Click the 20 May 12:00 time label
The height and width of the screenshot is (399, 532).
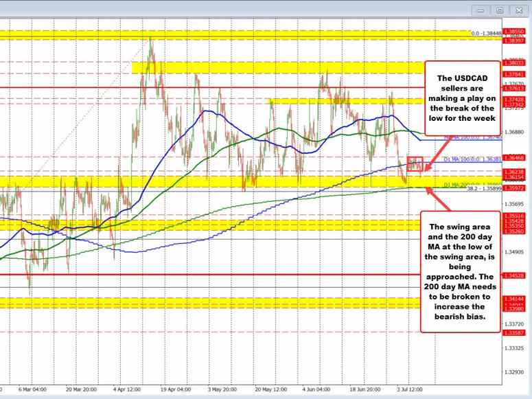coord(270,389)
